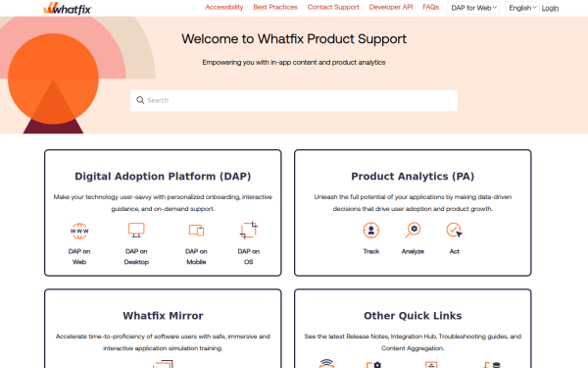Screen dimensions: 588x368
Task: Click the DAP on Mobile label
Action: (x=196, y=256)
